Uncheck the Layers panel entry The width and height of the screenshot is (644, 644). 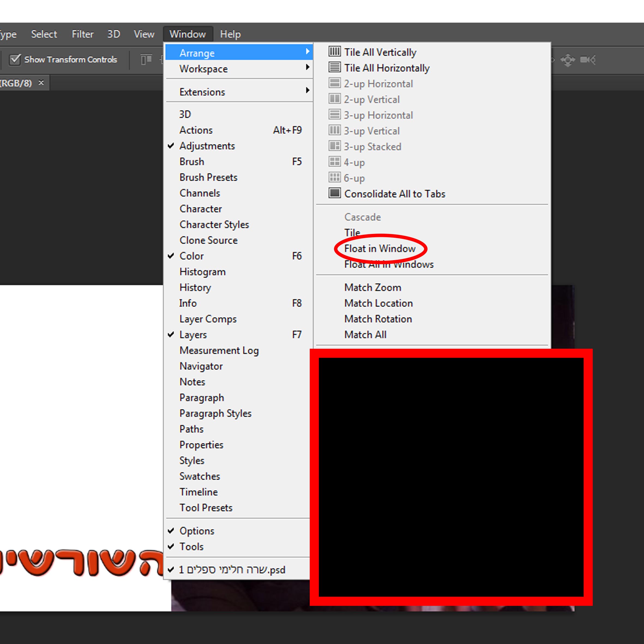coord(193,335)
